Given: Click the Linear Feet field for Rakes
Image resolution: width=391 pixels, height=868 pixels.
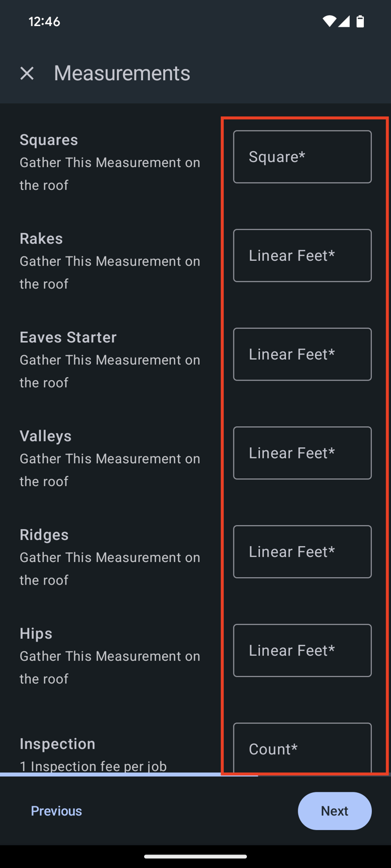Looking at the screenshot, I should click(x=302, y=255).
